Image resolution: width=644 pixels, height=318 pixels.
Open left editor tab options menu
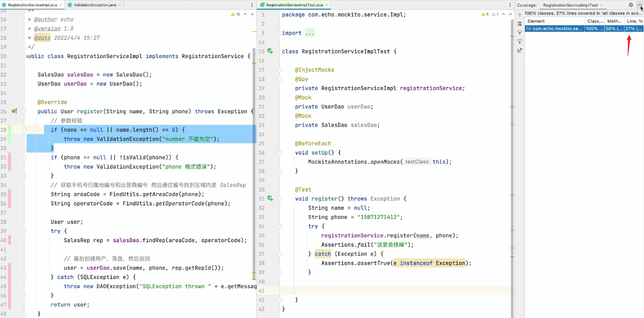coord(252,5)
